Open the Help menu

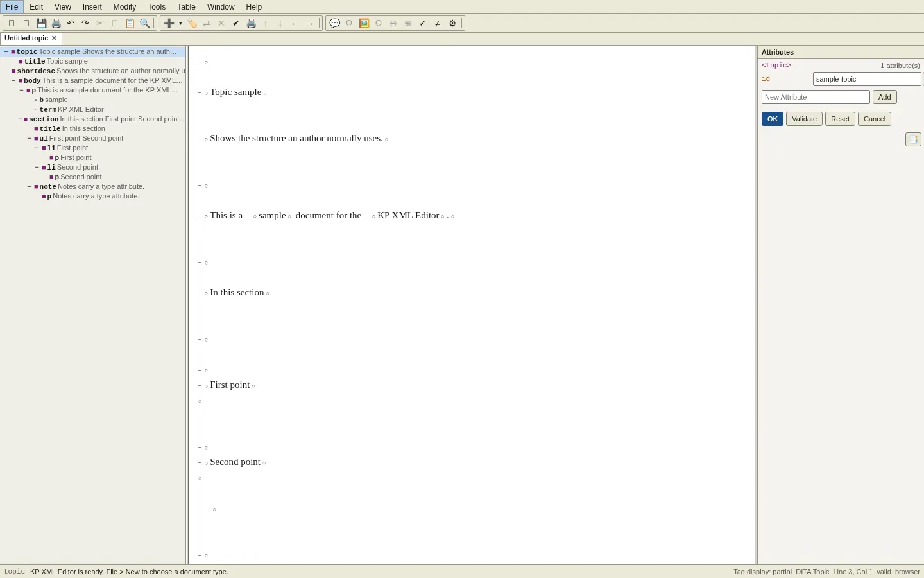pos(254,7)
